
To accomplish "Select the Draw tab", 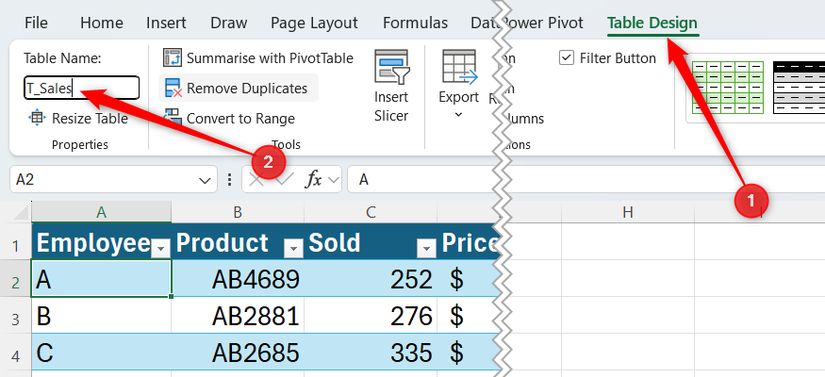I will [228, 23].
